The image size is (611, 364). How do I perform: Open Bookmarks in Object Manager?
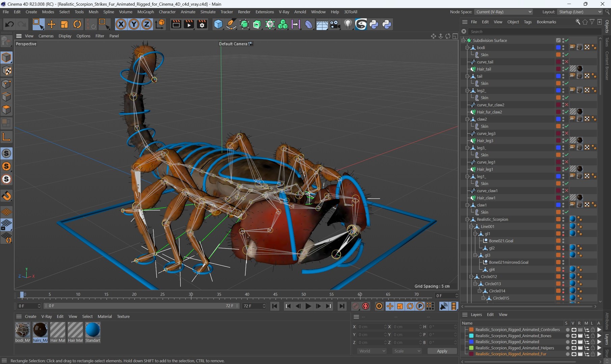pos(546,22)
